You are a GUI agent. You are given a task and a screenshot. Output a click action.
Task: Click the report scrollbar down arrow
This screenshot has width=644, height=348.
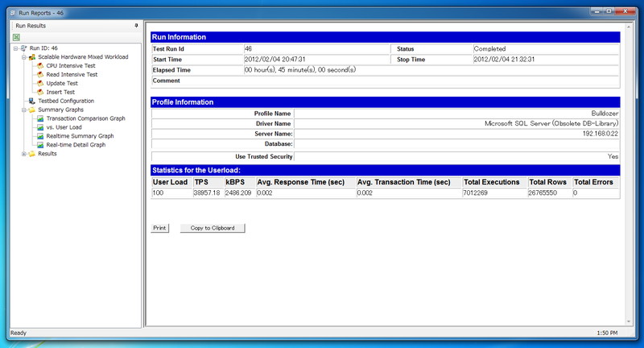629,321
